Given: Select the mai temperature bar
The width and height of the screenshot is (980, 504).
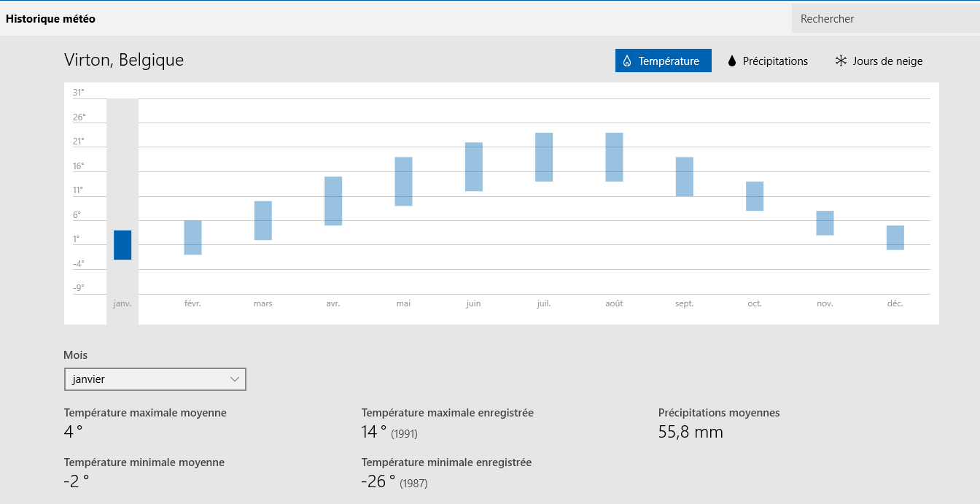Looking at the screenshot, I should coord(404,182).
